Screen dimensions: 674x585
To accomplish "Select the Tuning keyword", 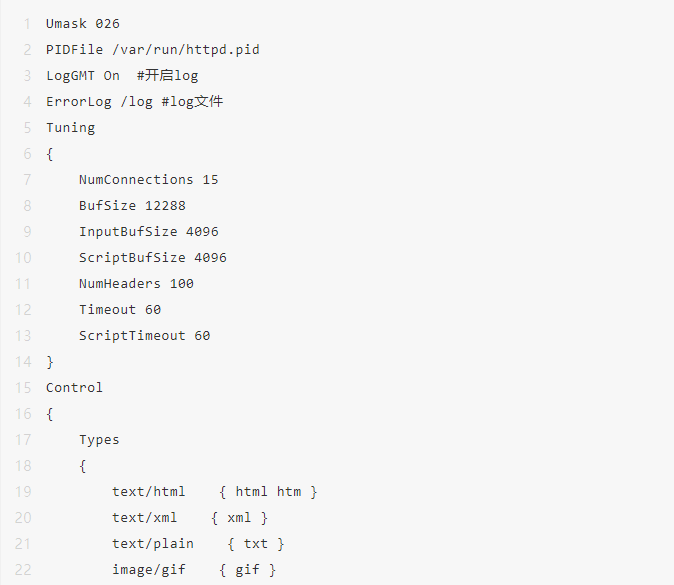I will point(70,127).
